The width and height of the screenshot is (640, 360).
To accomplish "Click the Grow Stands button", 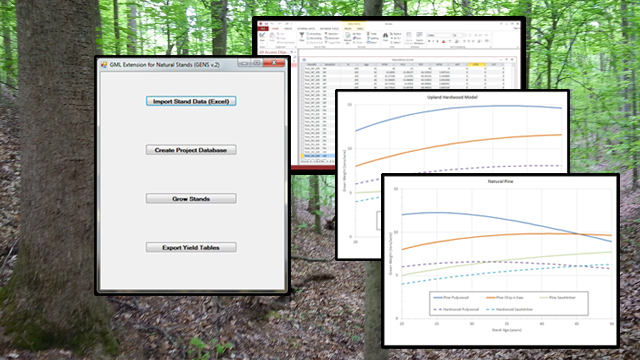I will (191, 199).
